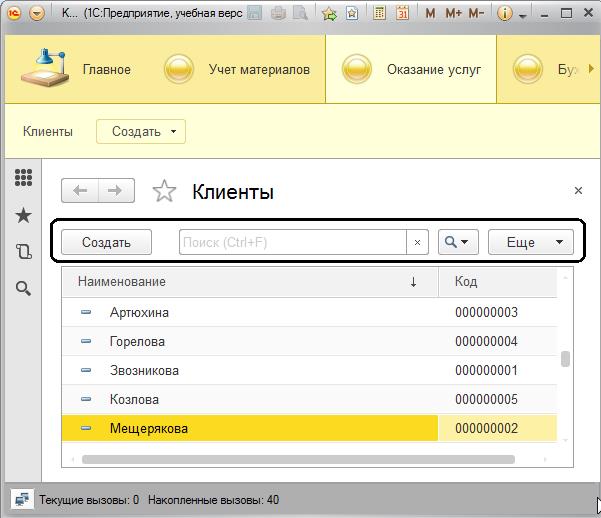The width and height of the screenshot is (601, 518).
Task: Clear the search field with x button
Action: coord(418,242)
